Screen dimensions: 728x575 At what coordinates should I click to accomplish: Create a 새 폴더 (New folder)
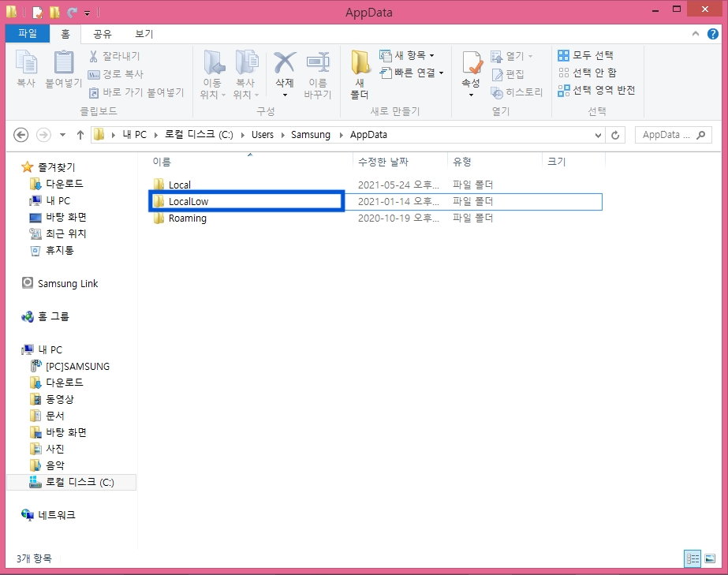[360, 74]
